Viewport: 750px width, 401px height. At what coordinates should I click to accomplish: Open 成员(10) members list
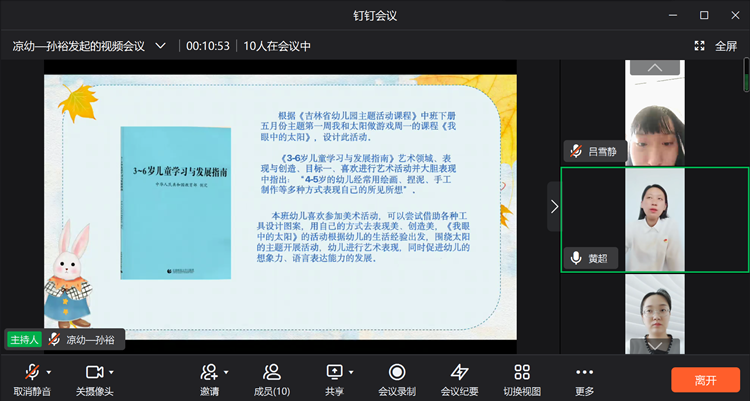(x=272, y=380)
